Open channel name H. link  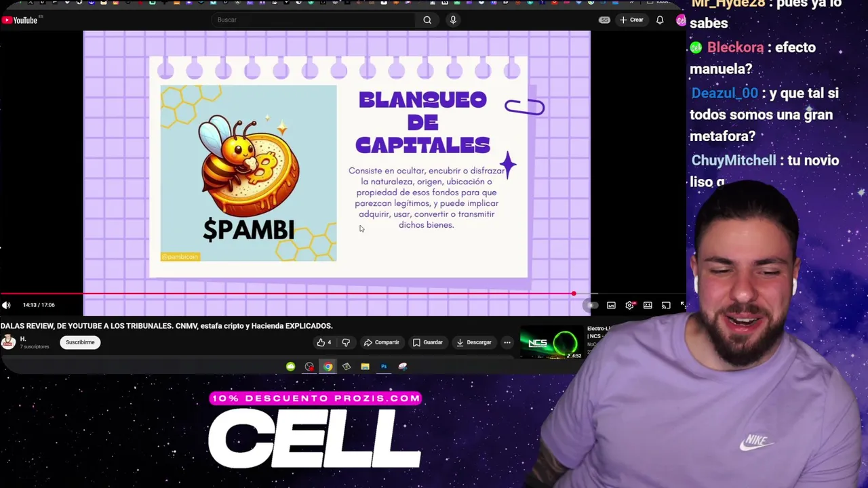pyautogui.click(x=22, y=339)
